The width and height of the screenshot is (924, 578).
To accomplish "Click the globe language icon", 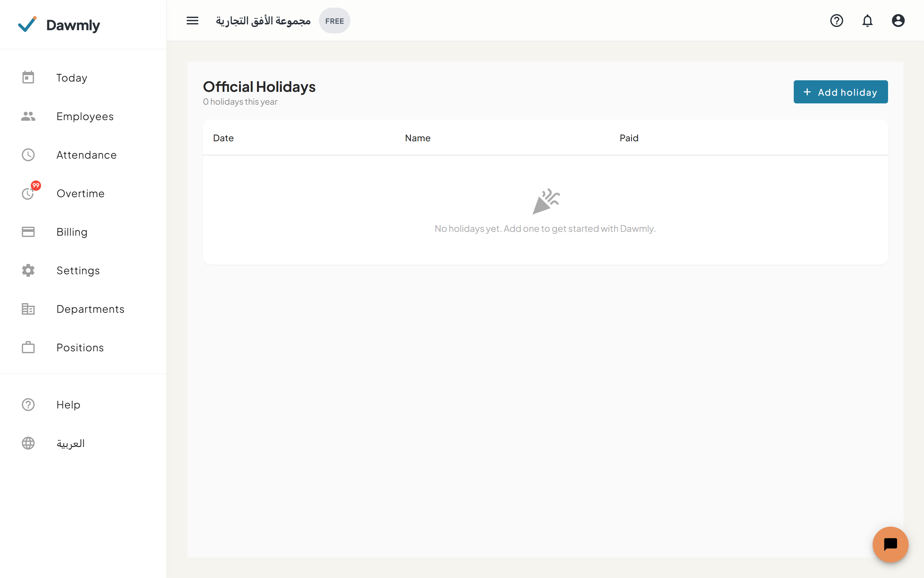I will (x=28, y=443).
